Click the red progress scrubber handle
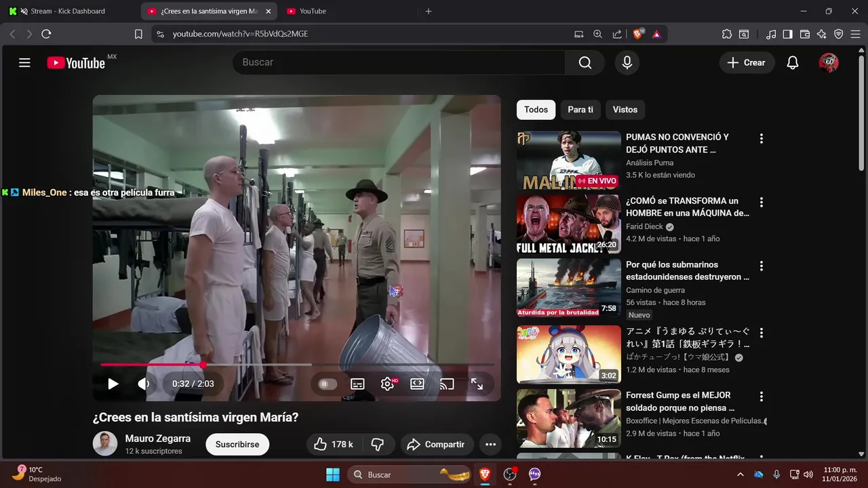 [x=203, y=365]
